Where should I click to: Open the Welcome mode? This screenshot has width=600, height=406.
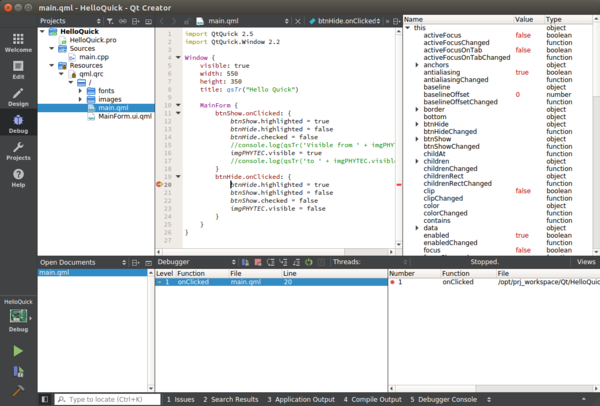18,42
